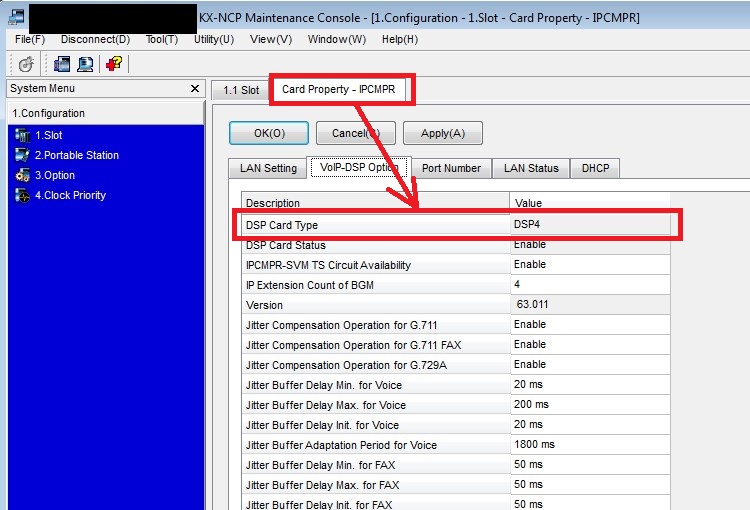Viewport: 750px width, 510px height.
Task: Open the help question-mark toolbar icon
Action: (114, 63)
